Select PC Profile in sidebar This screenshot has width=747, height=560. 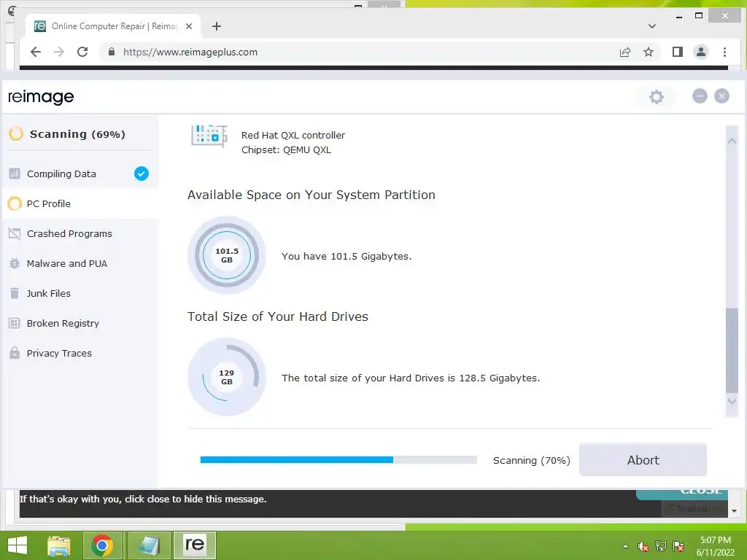[x=80, y=204]
